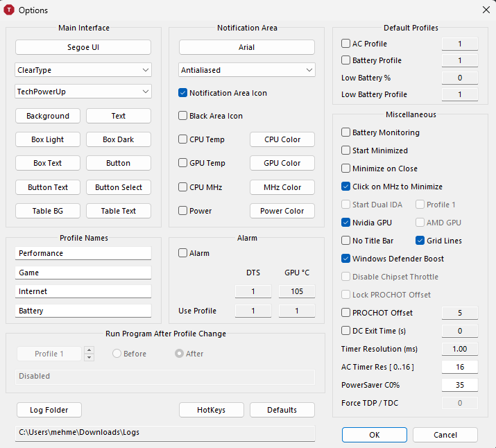The height and width of the screenshot is (448, 496).
Task: Click the Performance profile name field
Action: pos(83,253)
